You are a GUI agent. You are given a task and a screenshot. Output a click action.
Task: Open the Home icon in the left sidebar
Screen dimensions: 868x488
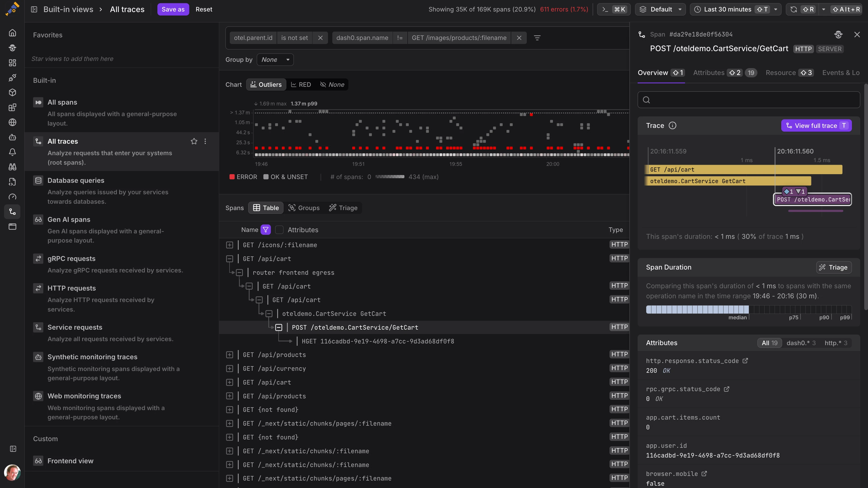tap(12, 33)
